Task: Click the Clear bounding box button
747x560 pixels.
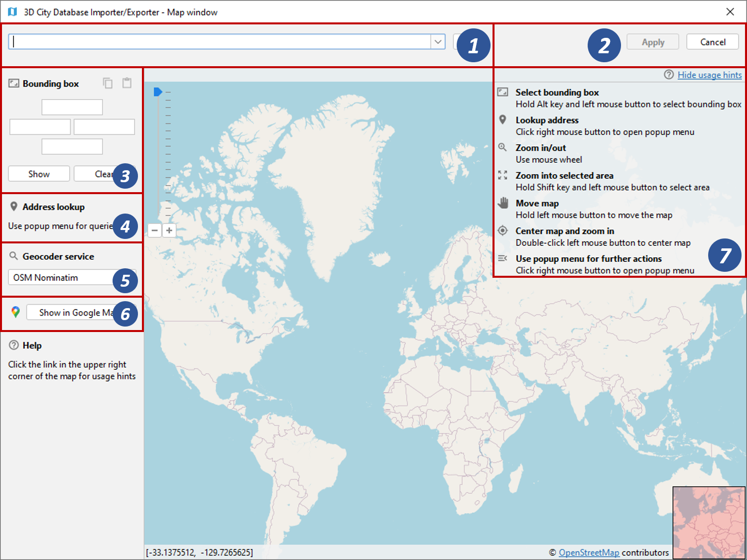Action: pyautogui.click(x=105, y=174)
